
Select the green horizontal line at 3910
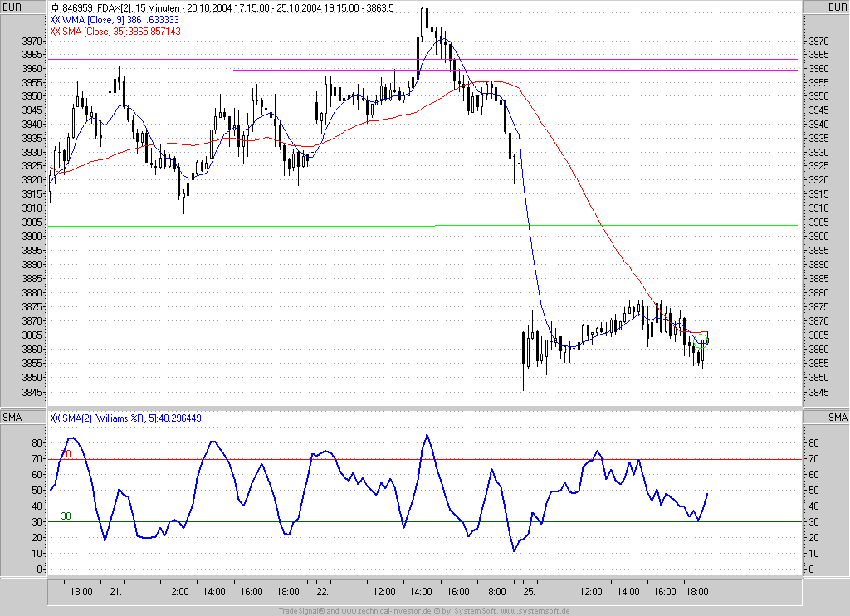tap(415, 208)
